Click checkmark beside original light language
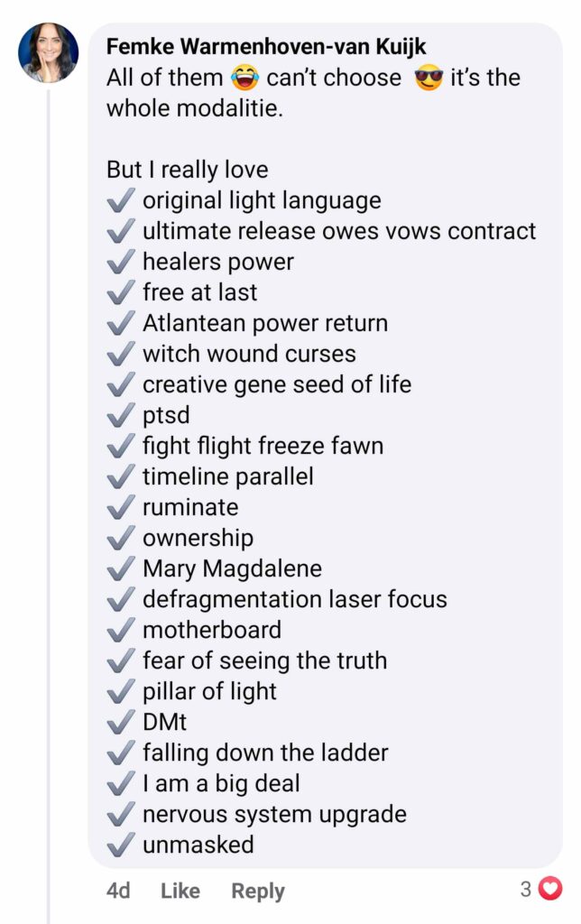This screenshot has height=924, width=581. [x=120, y=200]
